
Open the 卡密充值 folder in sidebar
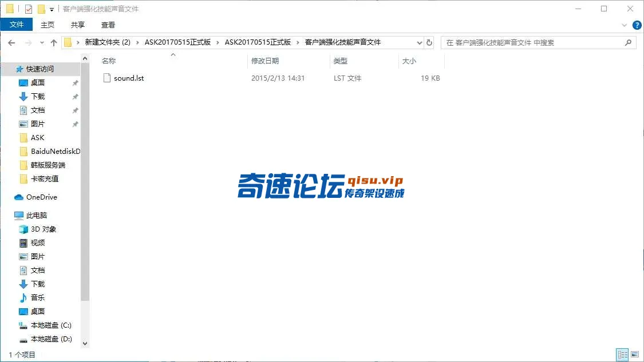44,179
